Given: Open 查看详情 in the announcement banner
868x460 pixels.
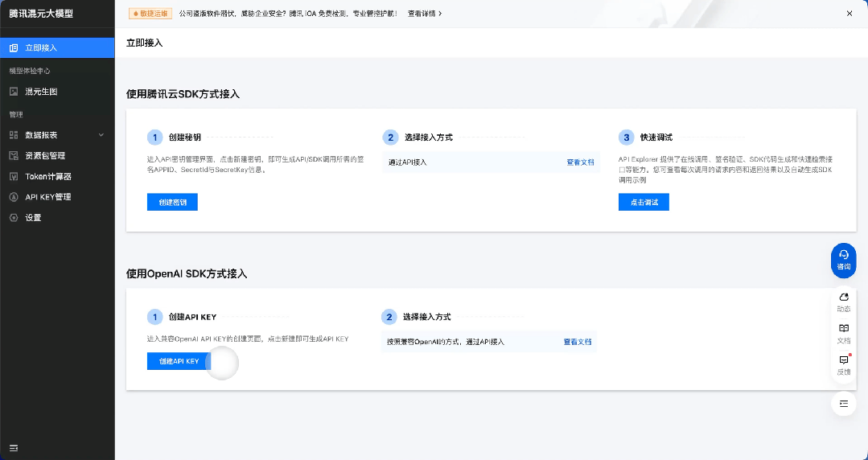Looking at the screenshot, I should [x=425, y=14].
